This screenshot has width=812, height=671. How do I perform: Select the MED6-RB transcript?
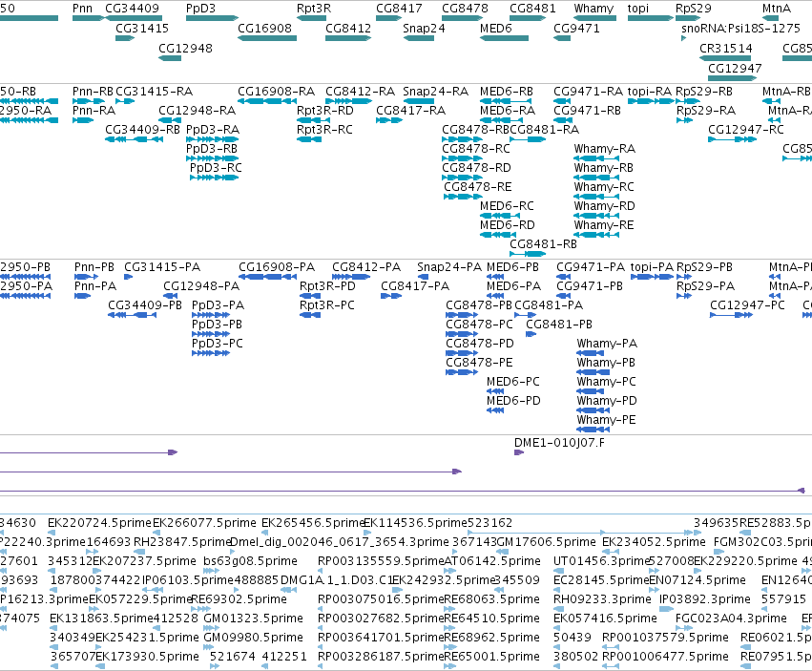pos(504,101)
